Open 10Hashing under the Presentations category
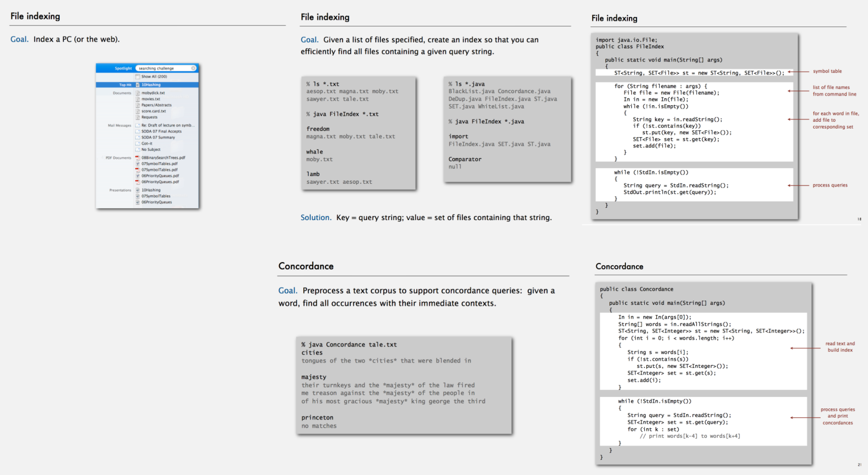Screen dimensions: 868x475 click(x=151, y=190)
